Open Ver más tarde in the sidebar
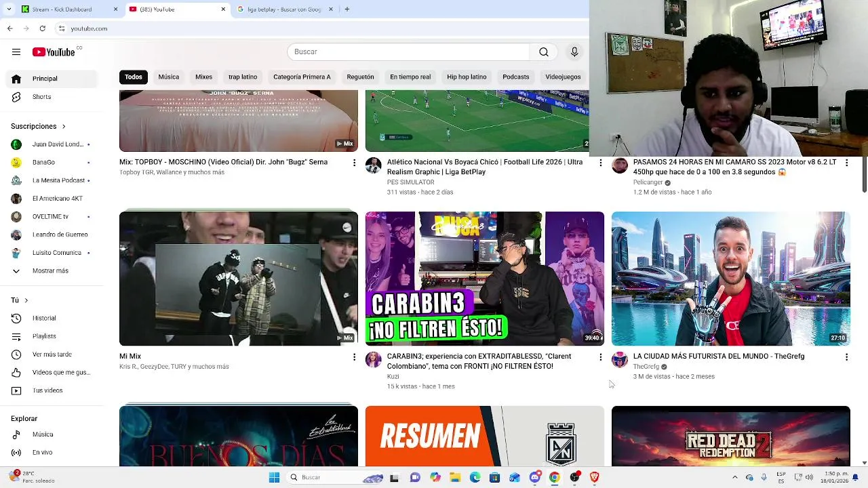 click(52, 354)
